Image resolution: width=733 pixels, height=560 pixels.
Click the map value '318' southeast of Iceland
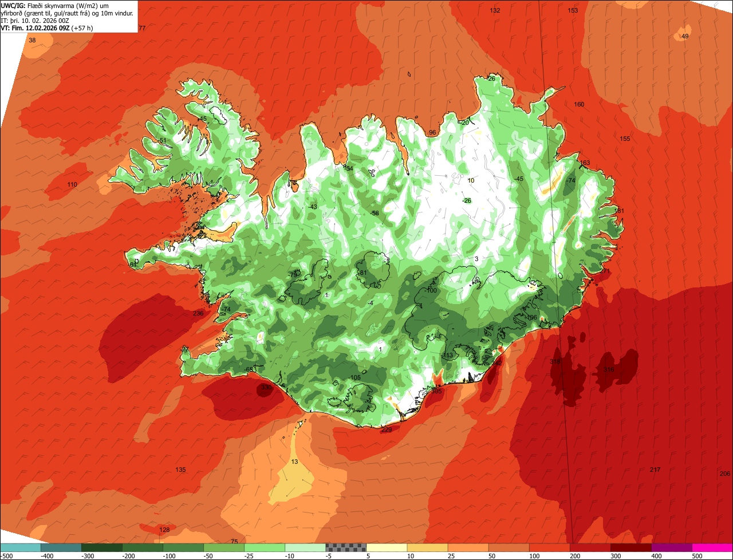pos(555,362)
